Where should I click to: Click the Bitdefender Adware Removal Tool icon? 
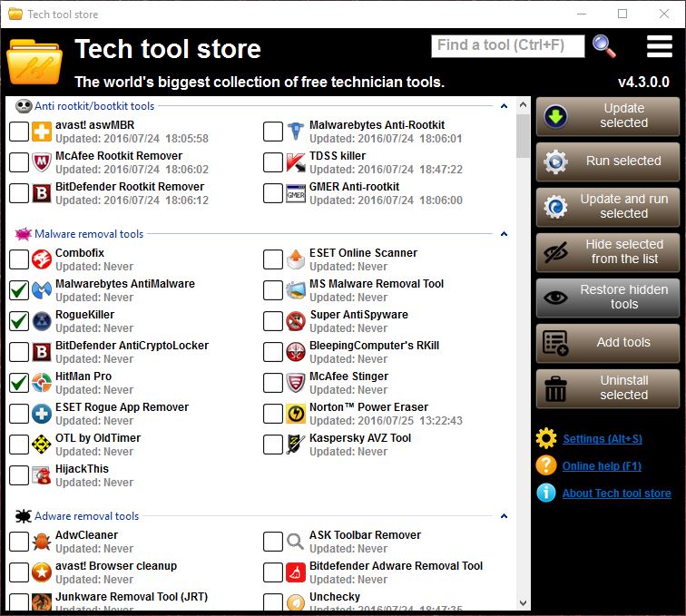(296, 572)
